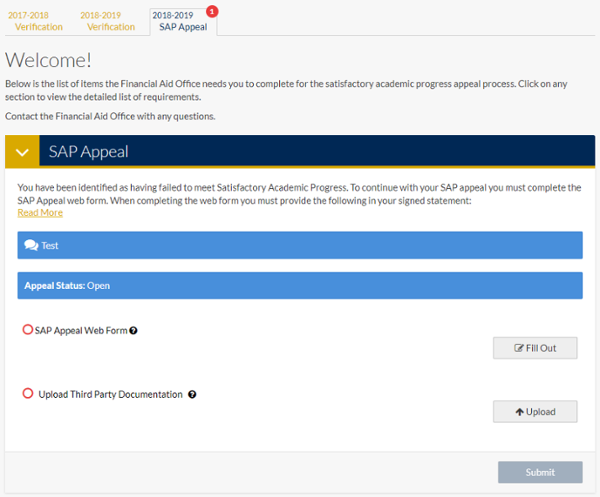Collapse the SAP Appeal section chevron
Screen dimensions: 600x497
pyautogui.click(x=22, y=152)
